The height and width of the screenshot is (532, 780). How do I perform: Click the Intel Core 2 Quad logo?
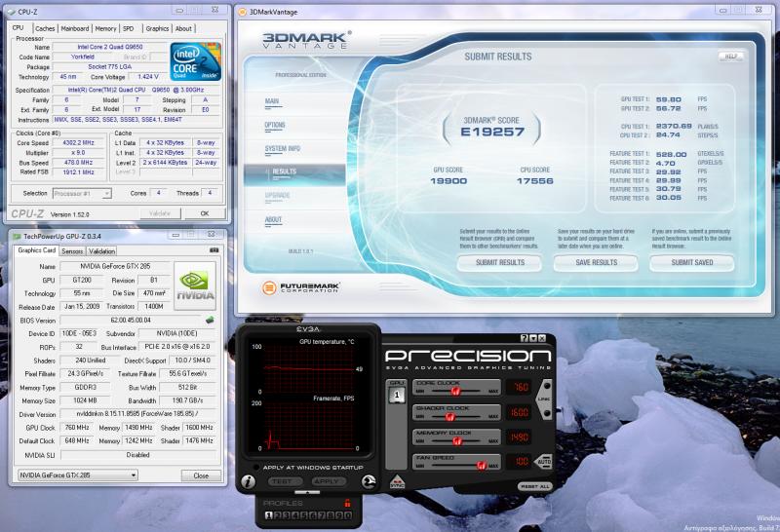pyautogui.click(x=196, y=61)
